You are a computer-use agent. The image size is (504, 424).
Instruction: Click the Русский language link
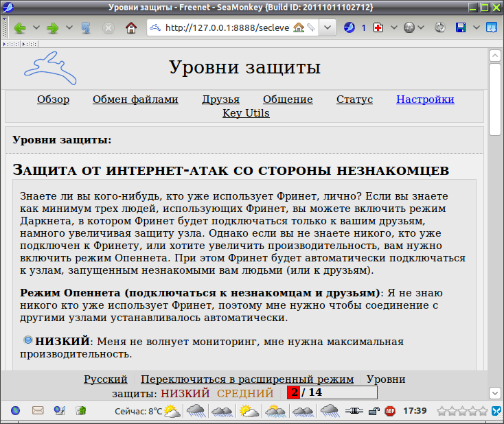[x=106, y=379]
